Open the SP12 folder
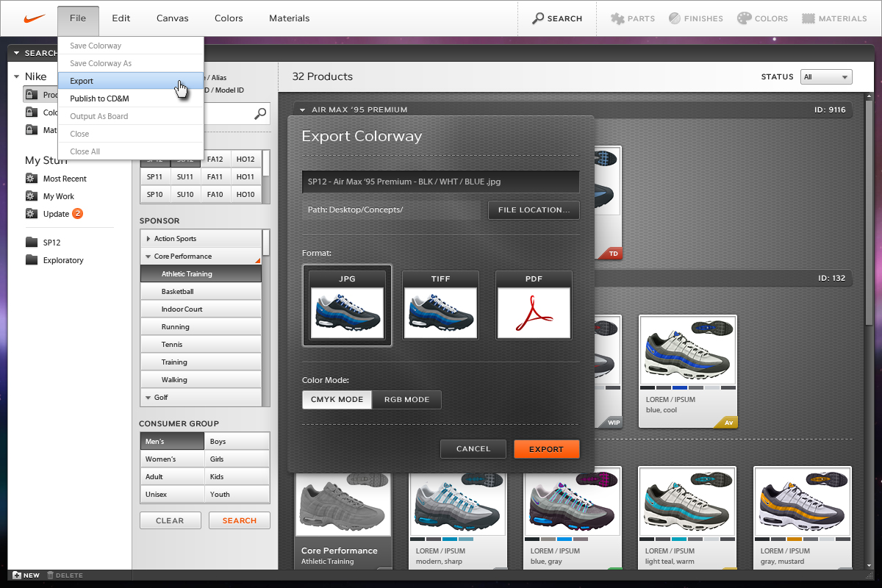Viewport: 882px width, 588px height. [51, 243]
